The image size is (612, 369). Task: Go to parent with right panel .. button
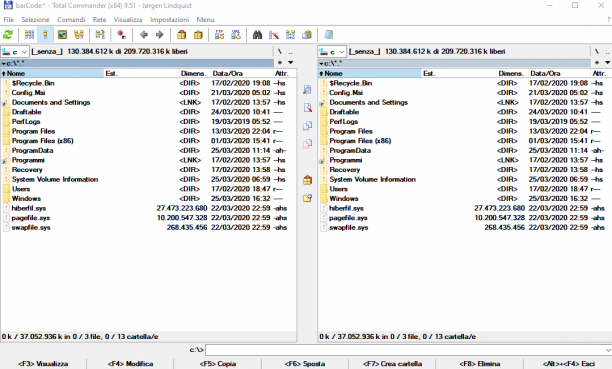coord(608,52)
